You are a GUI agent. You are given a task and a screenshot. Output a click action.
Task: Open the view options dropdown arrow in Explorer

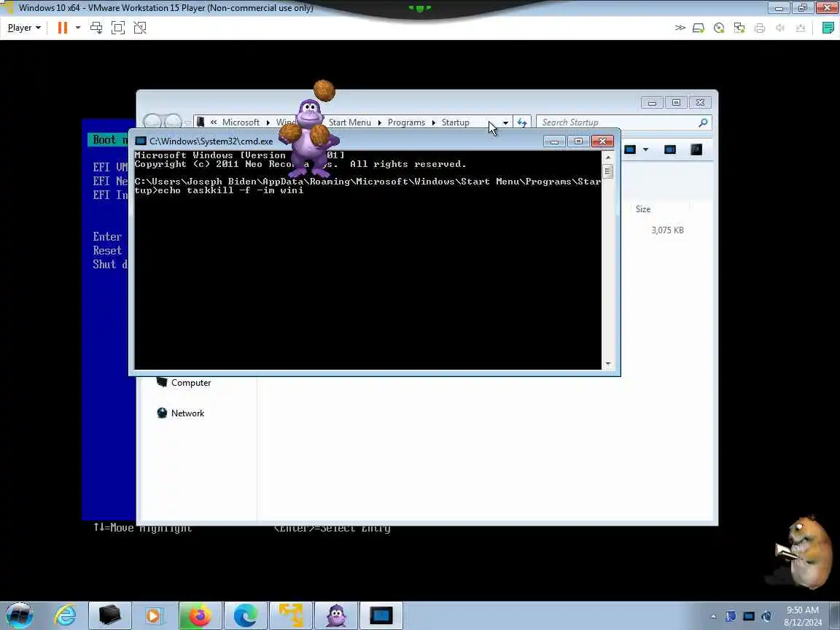(645, 149)
